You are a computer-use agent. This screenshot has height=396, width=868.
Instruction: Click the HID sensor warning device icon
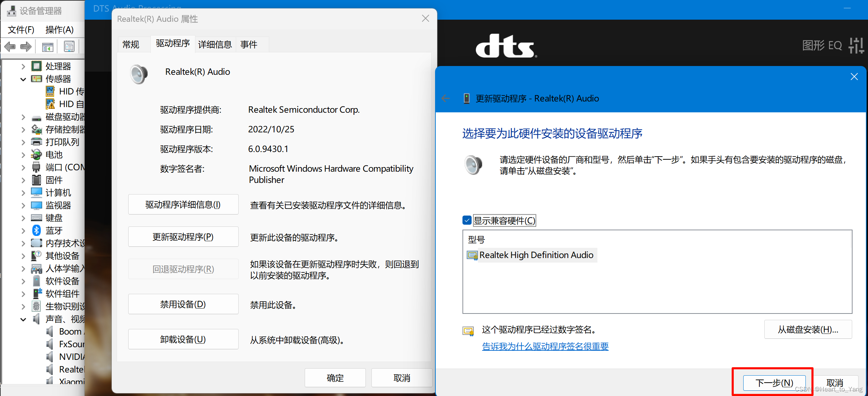coord(50,104)
